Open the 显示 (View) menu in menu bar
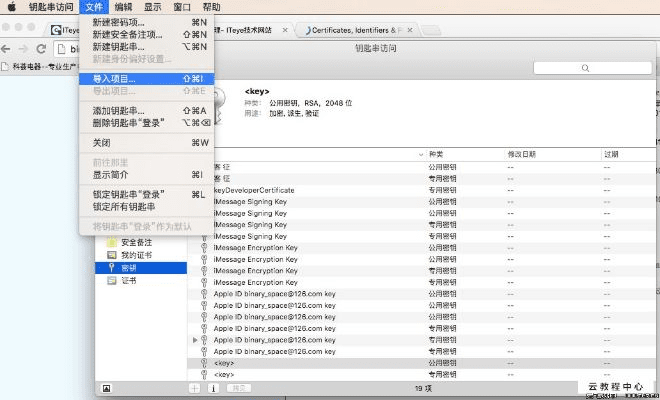Viewport: 660px width, 400px height. [154, 7]
